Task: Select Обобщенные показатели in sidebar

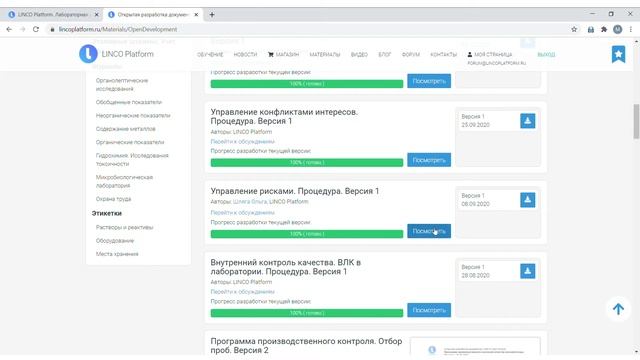Action: click(129, 102)
